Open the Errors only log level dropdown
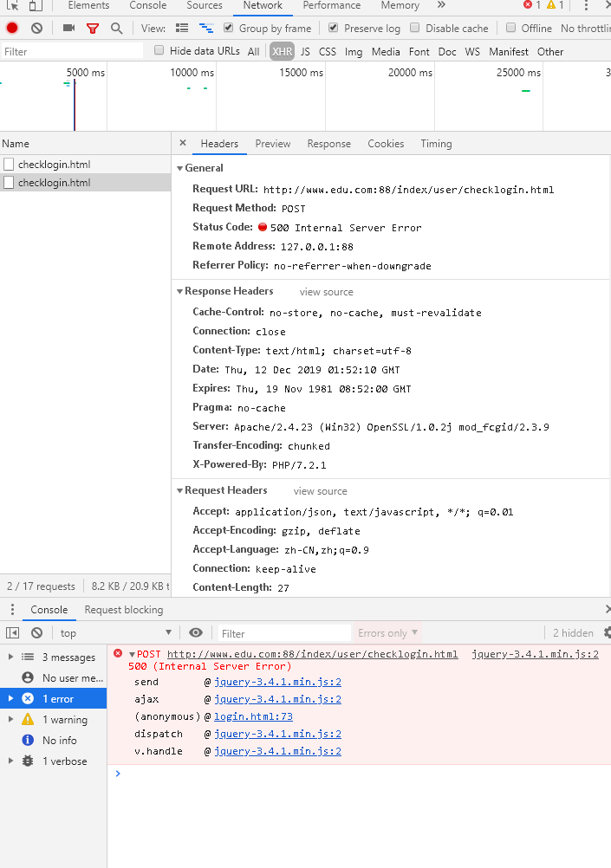 coord(387,633)
